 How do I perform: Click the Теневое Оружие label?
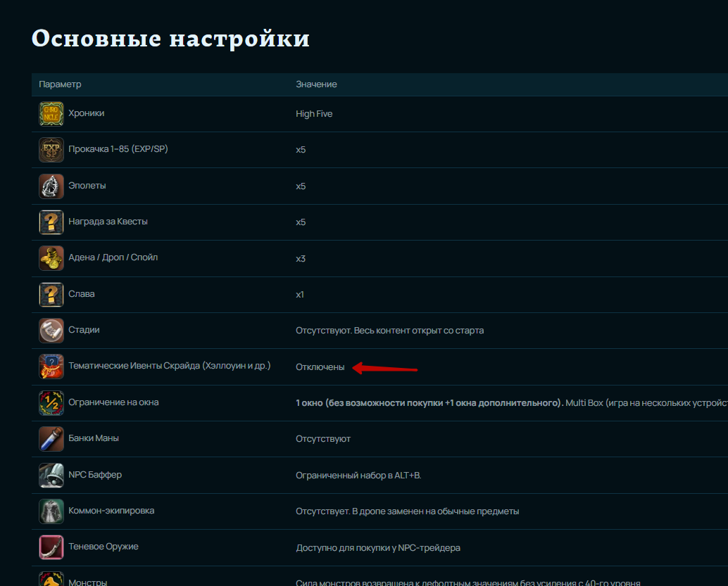103,547
